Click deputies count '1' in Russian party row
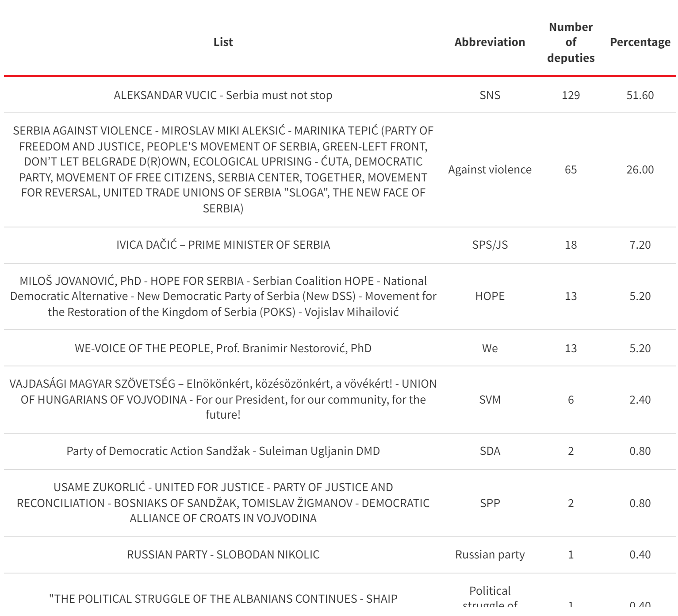This screenshot has height=616, width=678. click(x=571, y=554)
